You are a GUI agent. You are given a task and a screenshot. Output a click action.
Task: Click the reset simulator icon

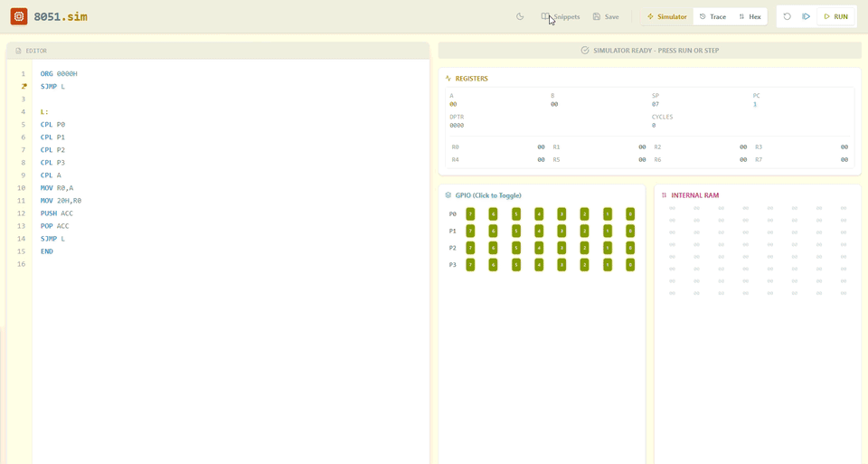click(787, 16)
